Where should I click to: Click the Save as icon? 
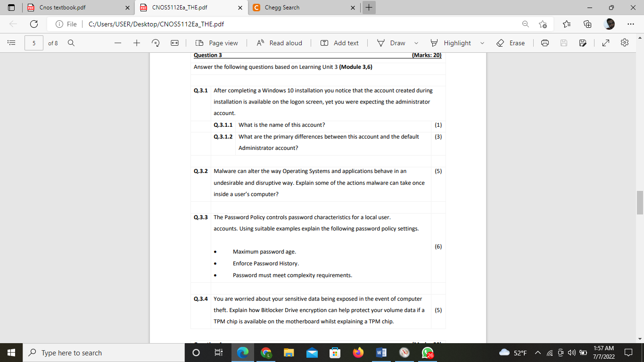(x=583, y=43)
